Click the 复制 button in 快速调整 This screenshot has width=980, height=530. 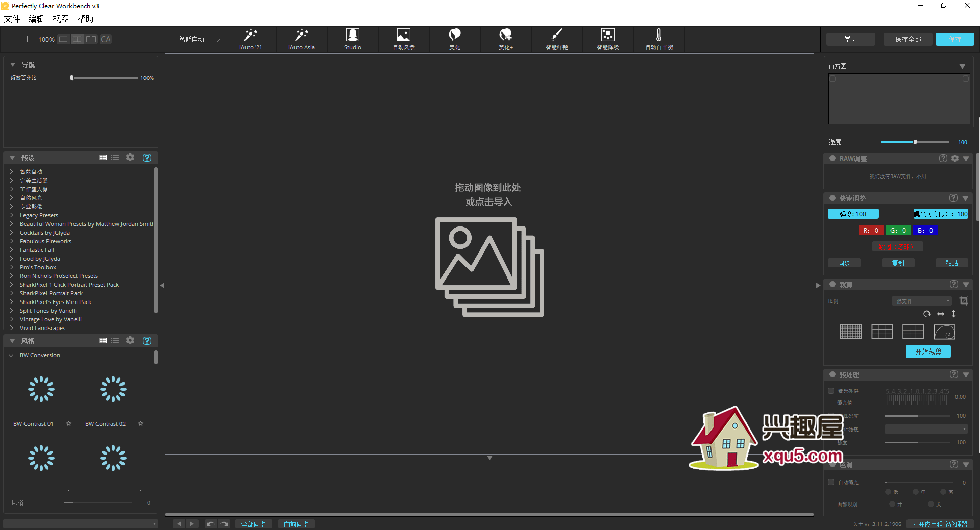898,263
